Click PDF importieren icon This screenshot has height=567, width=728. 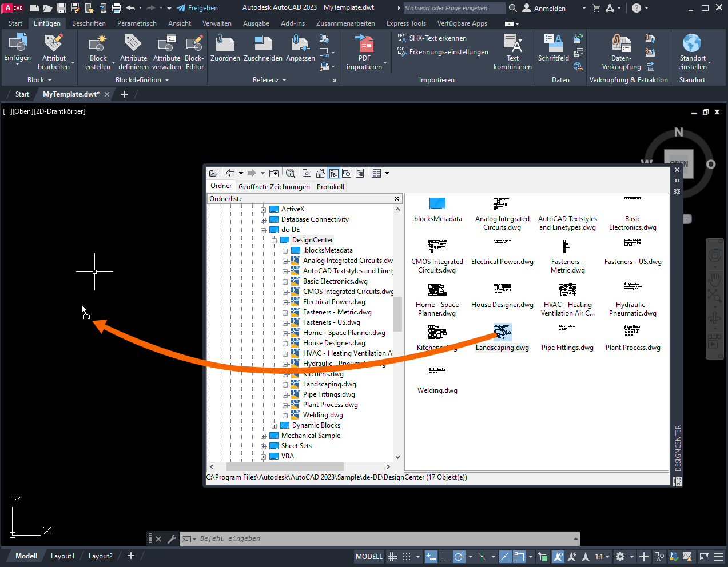point(364,43)
